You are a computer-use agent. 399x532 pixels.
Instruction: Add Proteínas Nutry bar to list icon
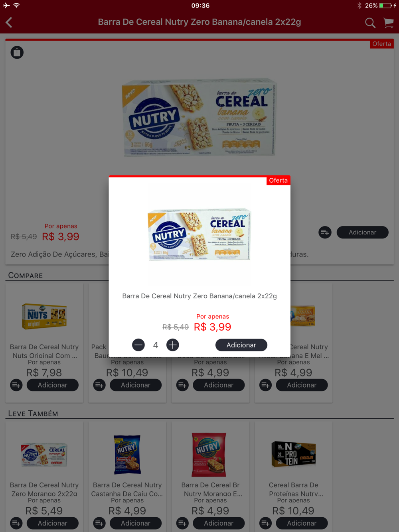click(265, 523)
